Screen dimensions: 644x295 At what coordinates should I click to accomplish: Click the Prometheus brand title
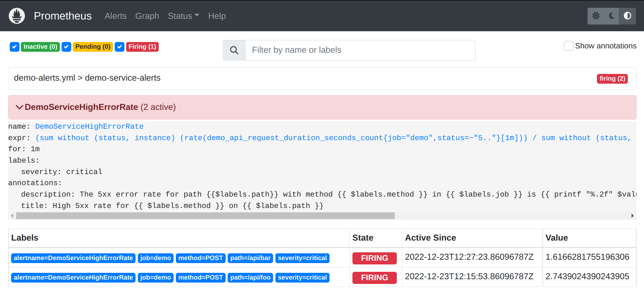[63, 16]
